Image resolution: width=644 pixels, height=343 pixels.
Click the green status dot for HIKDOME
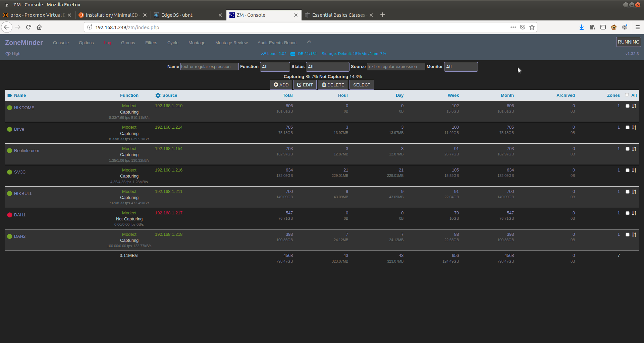[10, 108]
